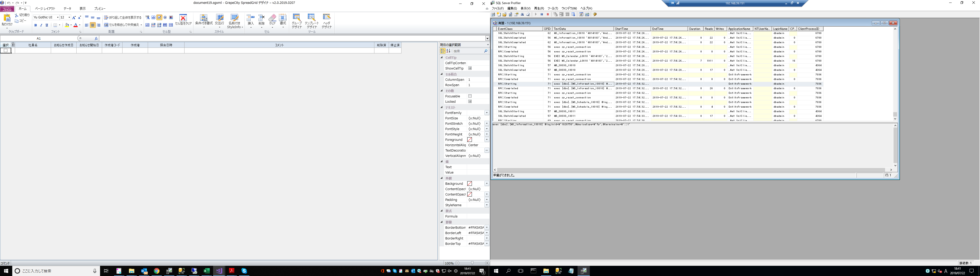Click the Duration column header in Profiler
This screenshot has height=276, width=980.
coord(695,29)
